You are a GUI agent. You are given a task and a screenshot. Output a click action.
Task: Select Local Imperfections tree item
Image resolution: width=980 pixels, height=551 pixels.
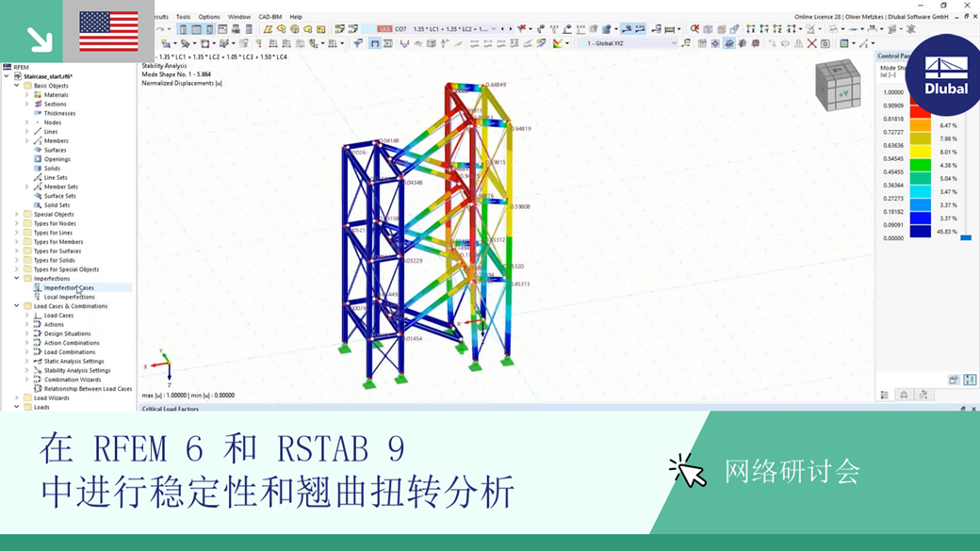(70, 298)
